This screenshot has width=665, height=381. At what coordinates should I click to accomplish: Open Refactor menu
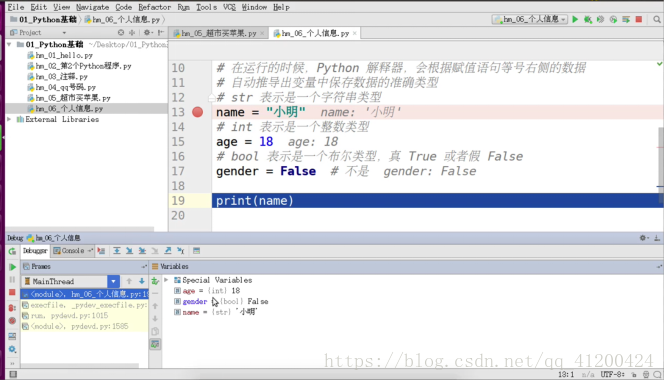click(154, 7)
